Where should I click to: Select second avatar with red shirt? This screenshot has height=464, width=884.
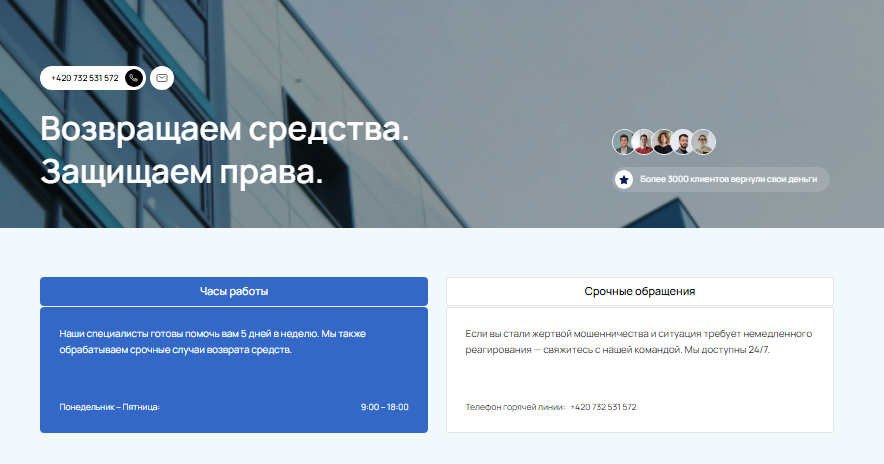pos(643,142)
